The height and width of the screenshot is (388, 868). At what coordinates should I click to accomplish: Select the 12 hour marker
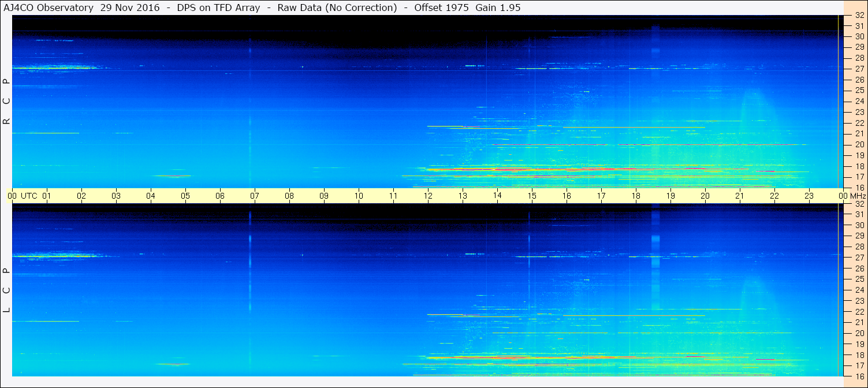coord(428,196)
